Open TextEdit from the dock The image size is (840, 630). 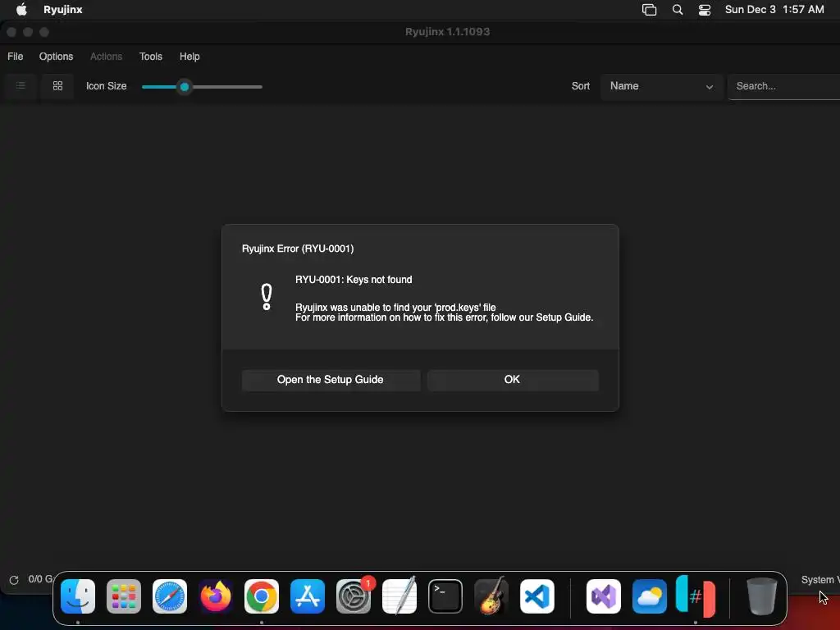(x=399, y=596)
